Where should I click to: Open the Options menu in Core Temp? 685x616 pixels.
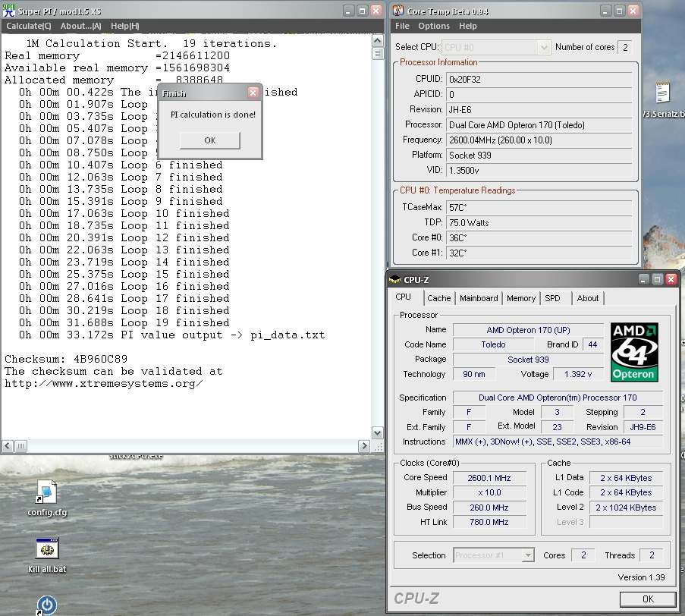click(434, 26)
